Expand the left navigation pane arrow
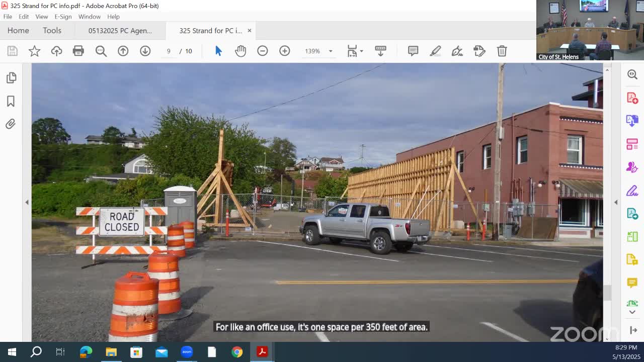The image size is (644, 362). (27, 202)
